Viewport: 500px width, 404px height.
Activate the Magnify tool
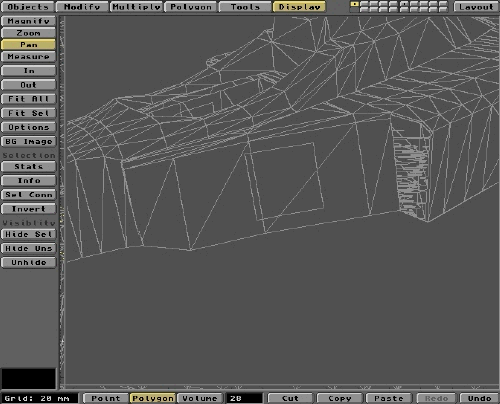point(29,21)
